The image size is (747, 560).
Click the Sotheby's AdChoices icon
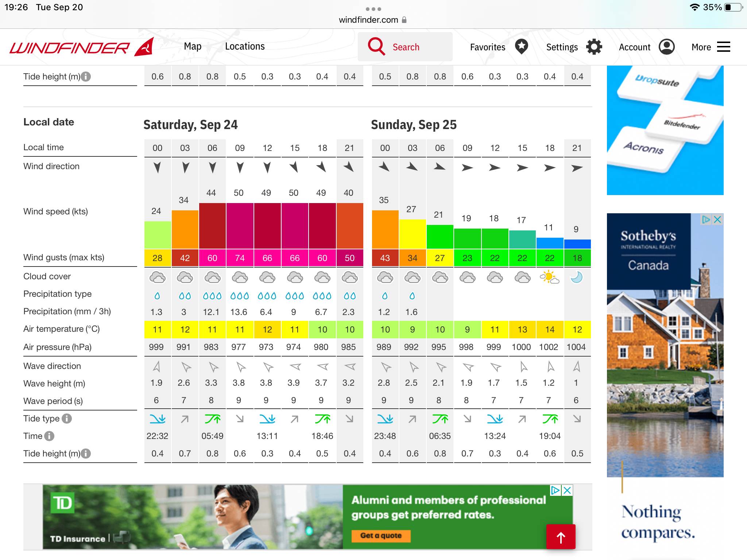(x=706, y=219)
